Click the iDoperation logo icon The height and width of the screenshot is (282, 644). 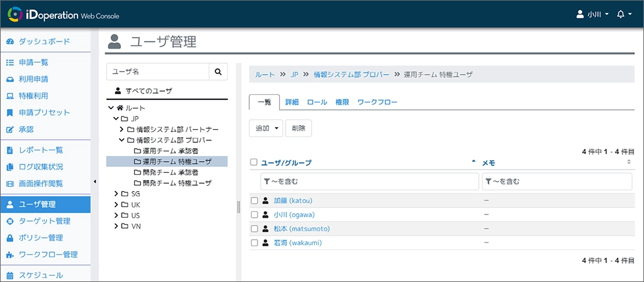15,15
